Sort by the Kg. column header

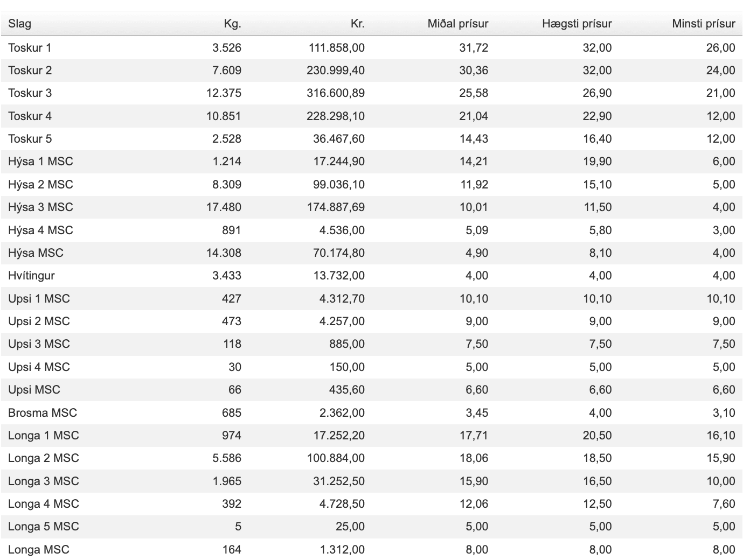(x=232, y=24)
